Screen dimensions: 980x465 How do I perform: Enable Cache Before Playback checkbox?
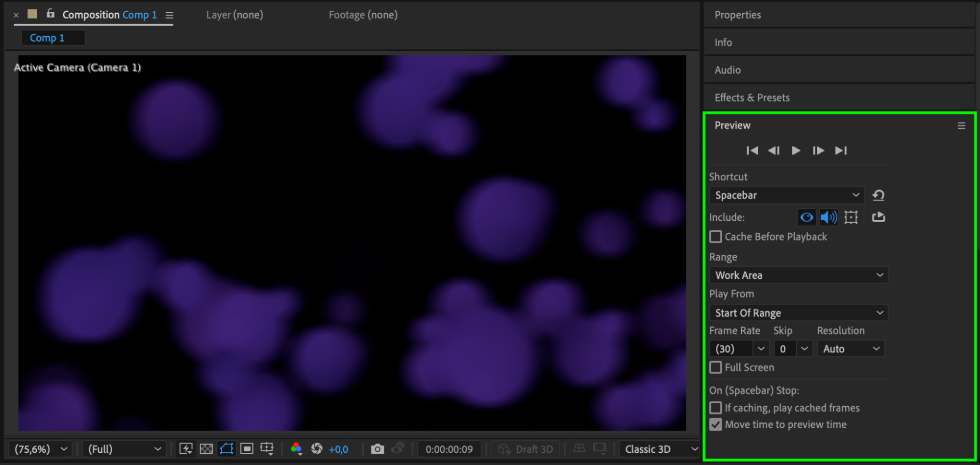(x=716, y=237)
